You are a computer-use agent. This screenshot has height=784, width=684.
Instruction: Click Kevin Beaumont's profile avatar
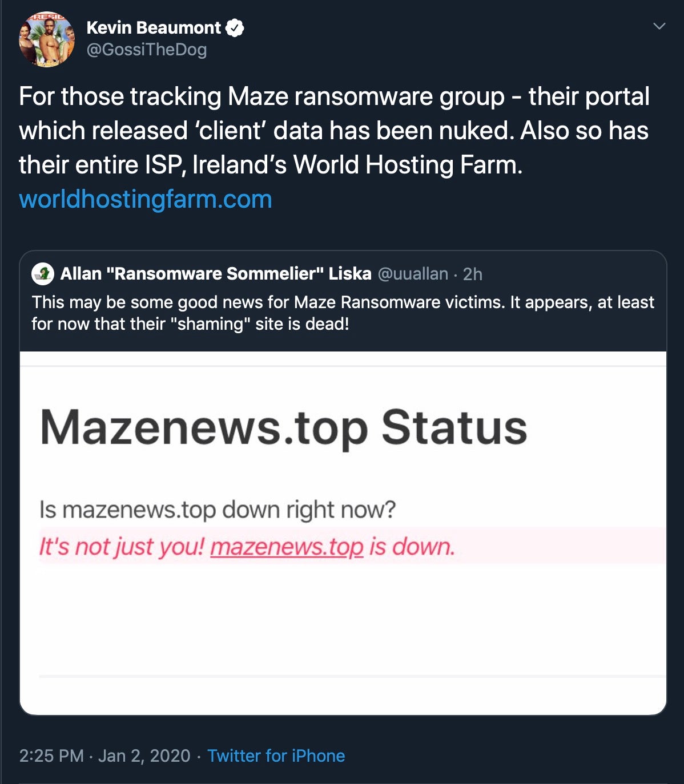[x=46, y=39]
